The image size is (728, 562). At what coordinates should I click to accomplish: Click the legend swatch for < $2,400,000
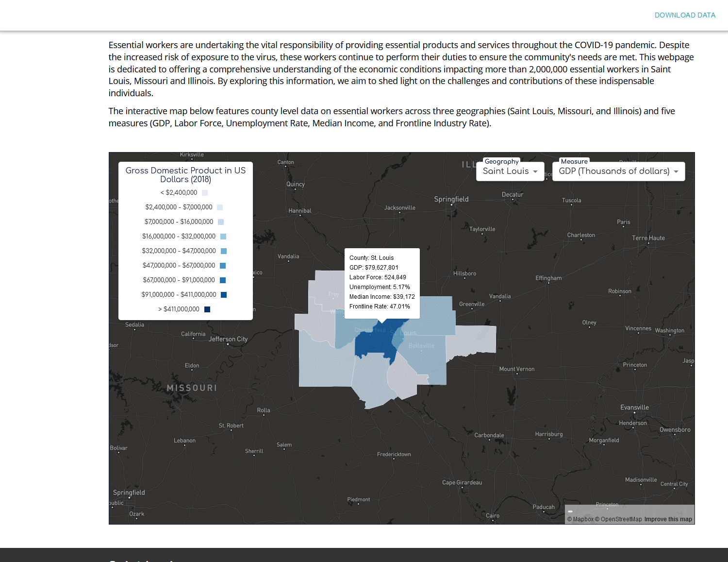205,193
